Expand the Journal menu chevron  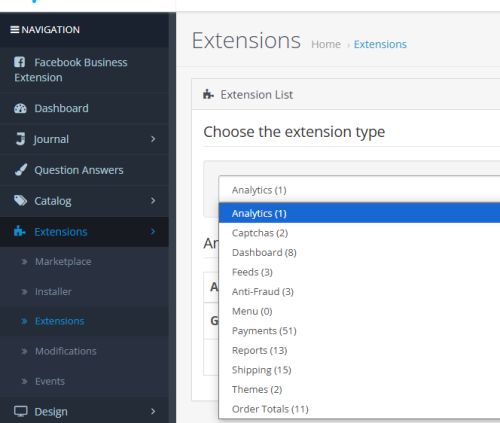pyautogui.click(x=153, y=139)
